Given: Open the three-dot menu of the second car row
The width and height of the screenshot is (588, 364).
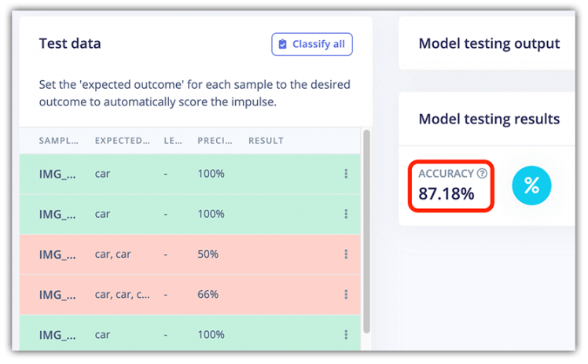Looking at the screenshot, I should click(x=346, y=214).
